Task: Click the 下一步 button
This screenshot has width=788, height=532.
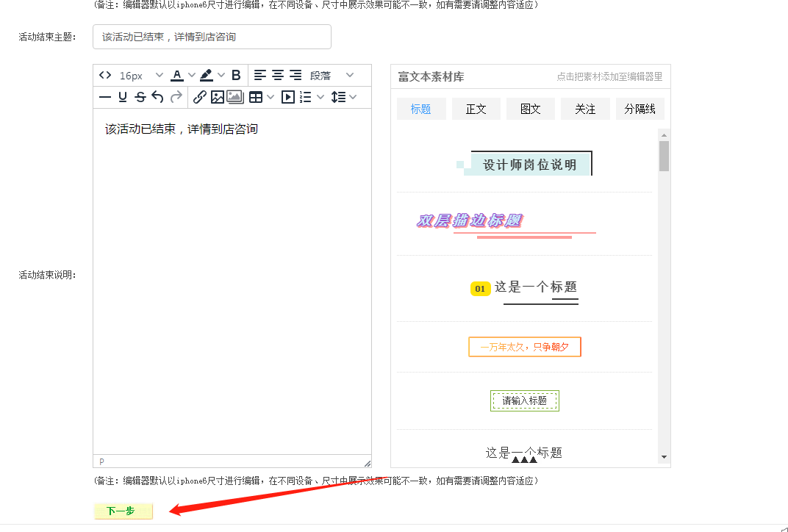Action: tap(123, 511)
